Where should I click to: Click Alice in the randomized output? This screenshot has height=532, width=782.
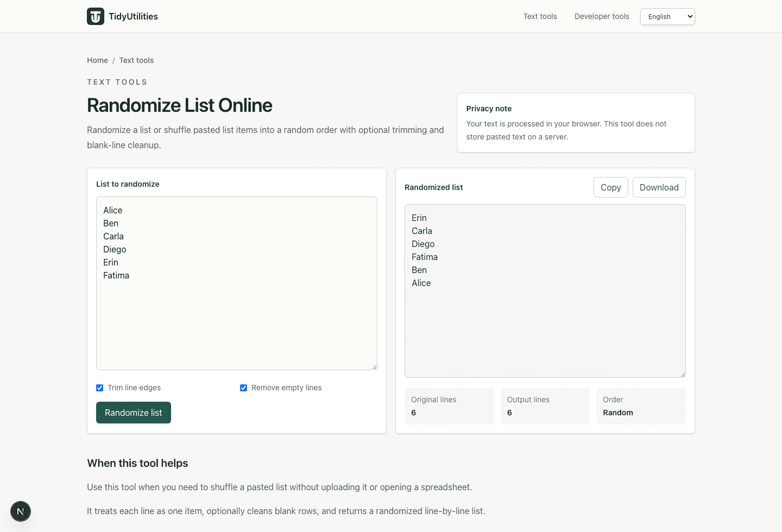pyautogui.click(x=421, y=283)
